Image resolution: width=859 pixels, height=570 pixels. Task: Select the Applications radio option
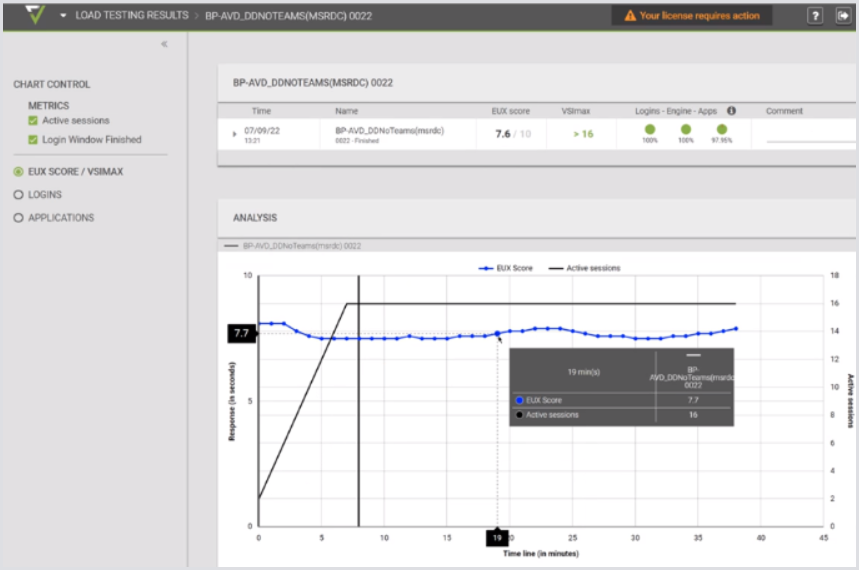(19, 218)
